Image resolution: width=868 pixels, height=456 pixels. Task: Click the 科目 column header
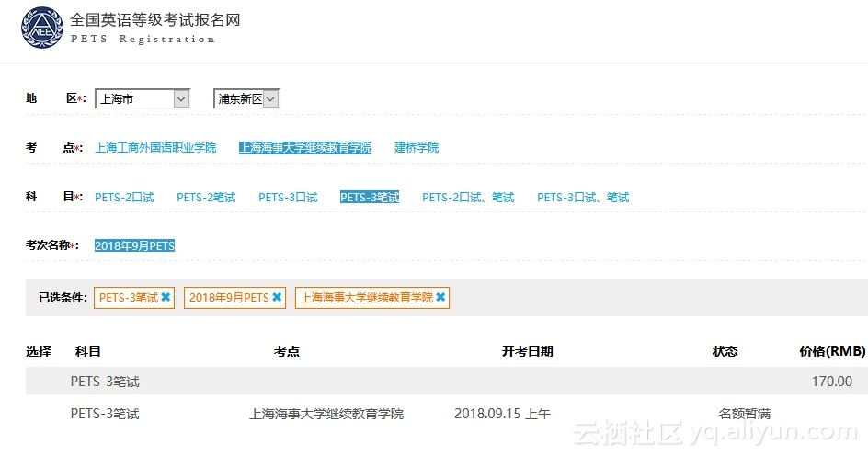click(x=88, y=351)
